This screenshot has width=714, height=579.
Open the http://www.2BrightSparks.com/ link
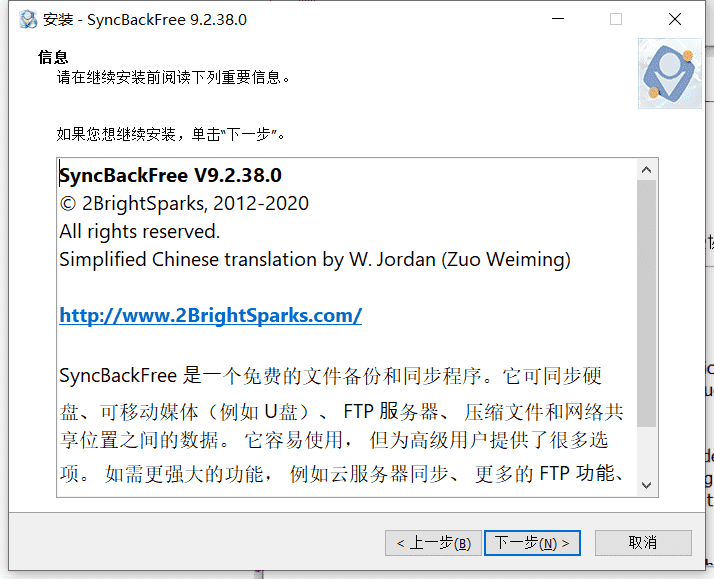pyautogui.click(x=210, y=315)
